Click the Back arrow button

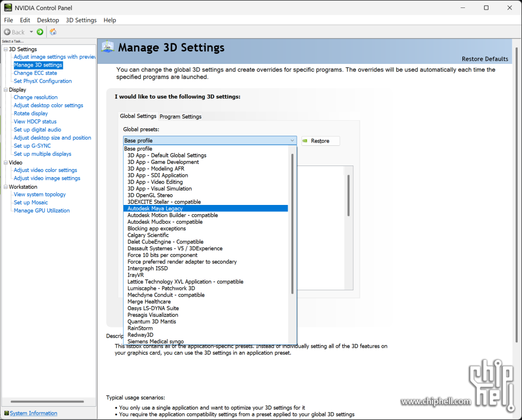pyautogui.click(x=14, y=32)
